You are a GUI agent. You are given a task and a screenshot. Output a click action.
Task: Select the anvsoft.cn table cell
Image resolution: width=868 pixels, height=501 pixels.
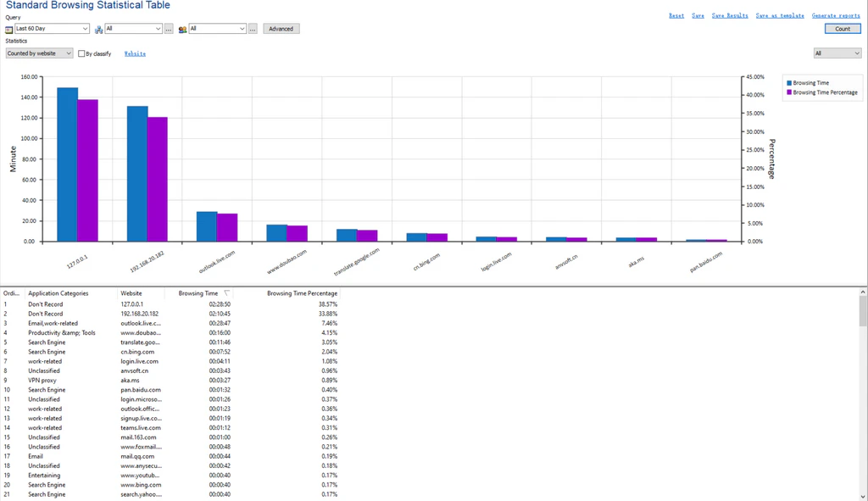click(135, 371)
